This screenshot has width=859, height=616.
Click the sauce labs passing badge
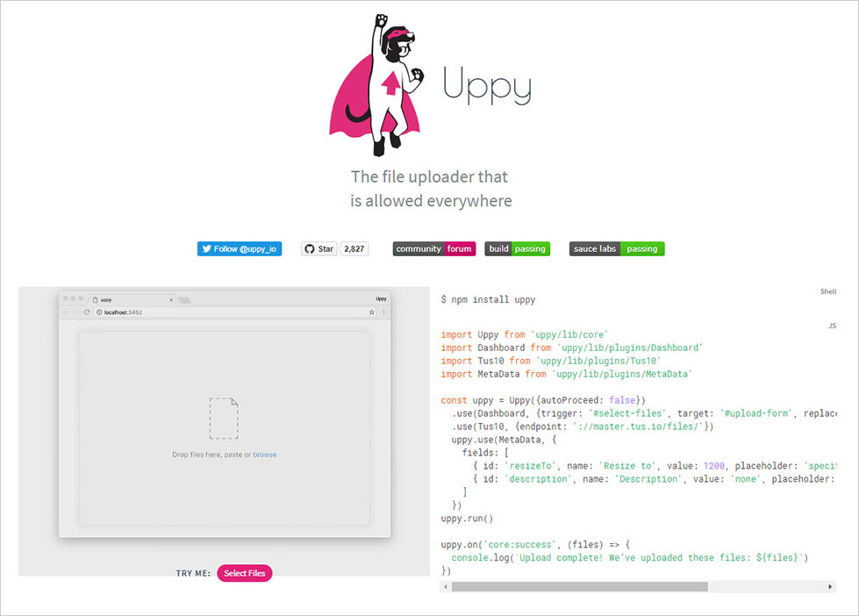tap(617, 248)
